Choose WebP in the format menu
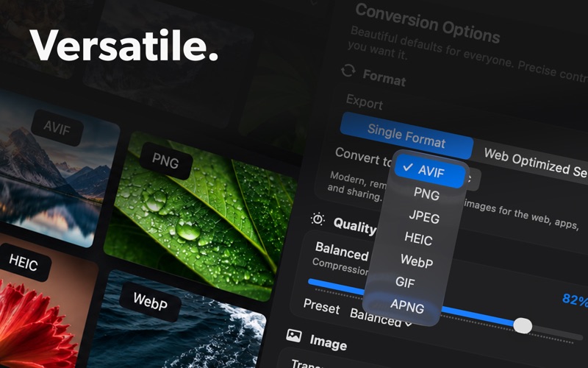Image resolution: width=588 pixels, height=368 pixels. [416, 261]
